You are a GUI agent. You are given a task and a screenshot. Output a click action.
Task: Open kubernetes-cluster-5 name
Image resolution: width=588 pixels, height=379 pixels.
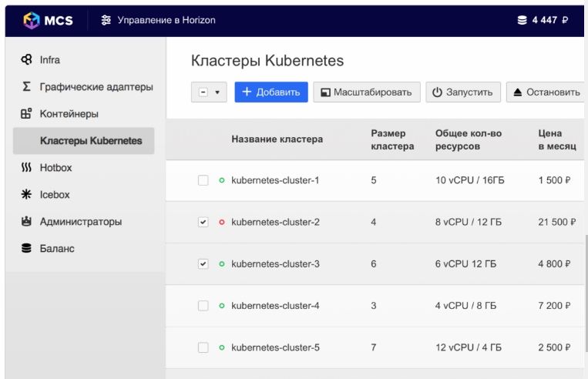point(275,347)
